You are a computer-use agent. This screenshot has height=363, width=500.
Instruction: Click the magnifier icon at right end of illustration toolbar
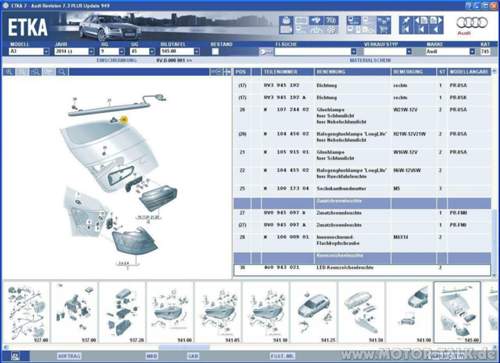coord(61,72)
